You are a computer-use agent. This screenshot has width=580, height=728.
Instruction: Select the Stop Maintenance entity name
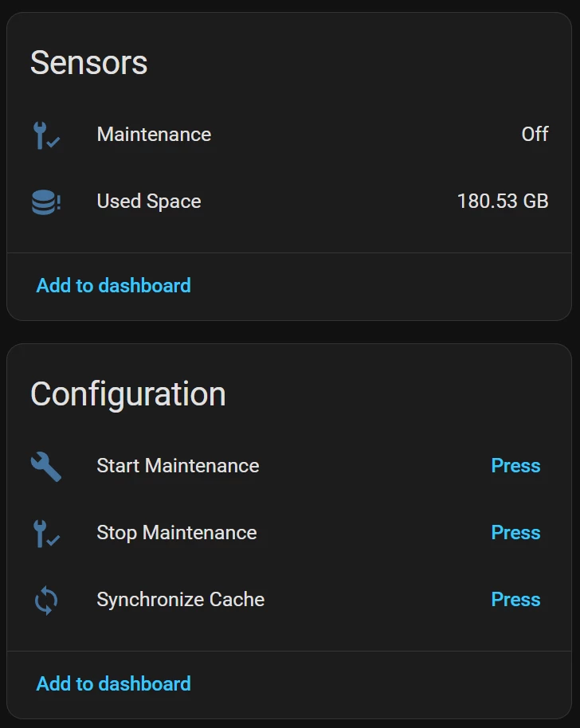tap(176, 533)
